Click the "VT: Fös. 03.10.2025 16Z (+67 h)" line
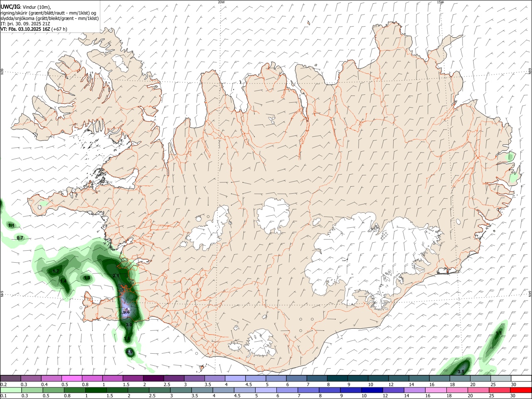Screen dimensions: 532x399 [34, 29]
